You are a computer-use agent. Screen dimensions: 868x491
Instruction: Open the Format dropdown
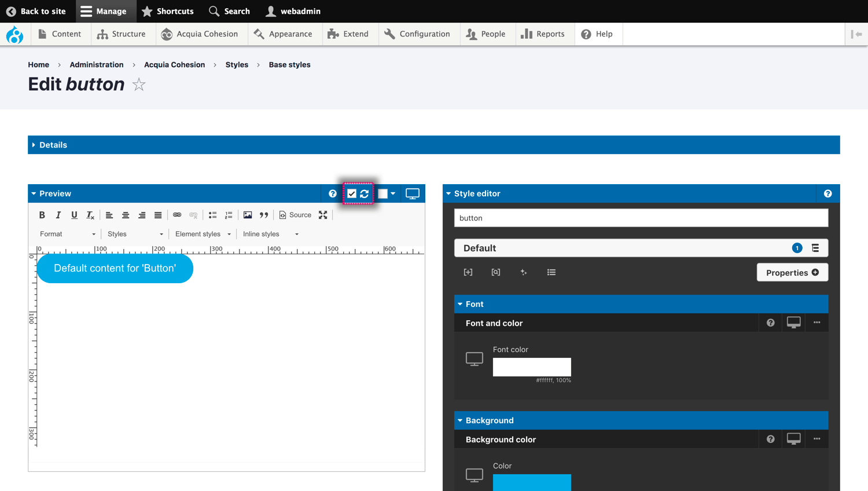click(67, 234)
